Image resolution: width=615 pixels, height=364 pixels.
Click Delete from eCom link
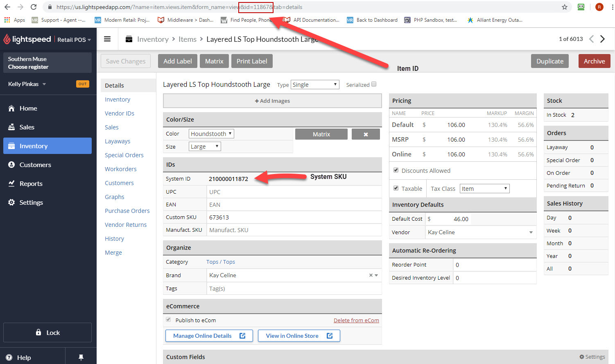tap(356, 320)
